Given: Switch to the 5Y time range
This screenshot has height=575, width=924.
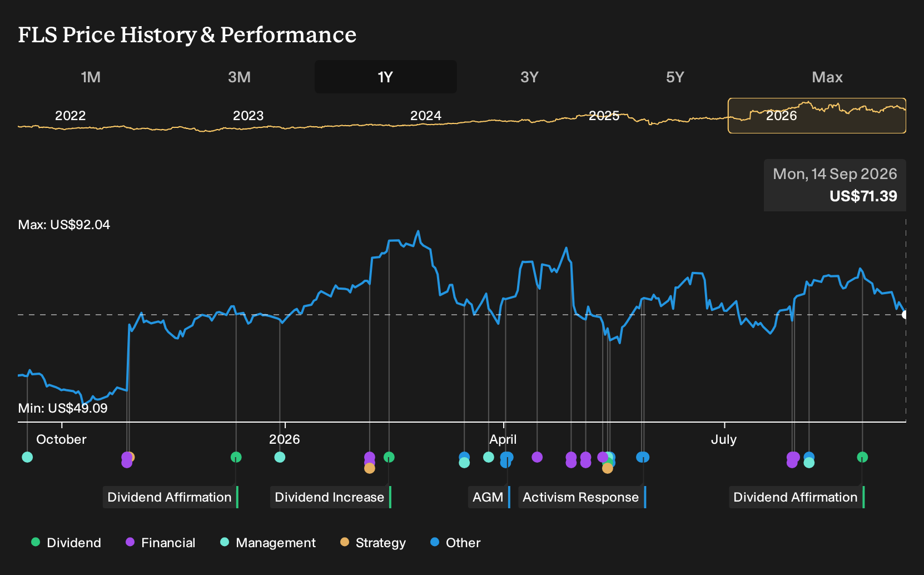Looking at the screenshot, I should pos(675,77).
